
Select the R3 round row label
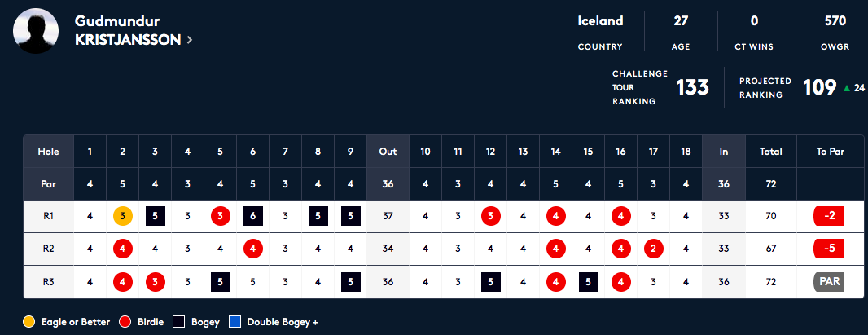point(48,282)
